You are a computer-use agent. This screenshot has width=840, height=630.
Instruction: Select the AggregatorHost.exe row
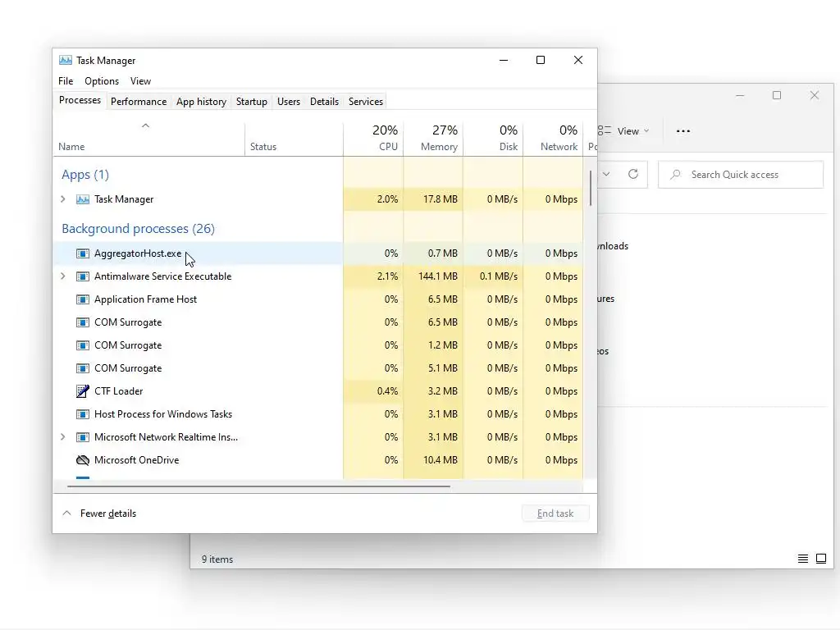[x=317, y=253]
